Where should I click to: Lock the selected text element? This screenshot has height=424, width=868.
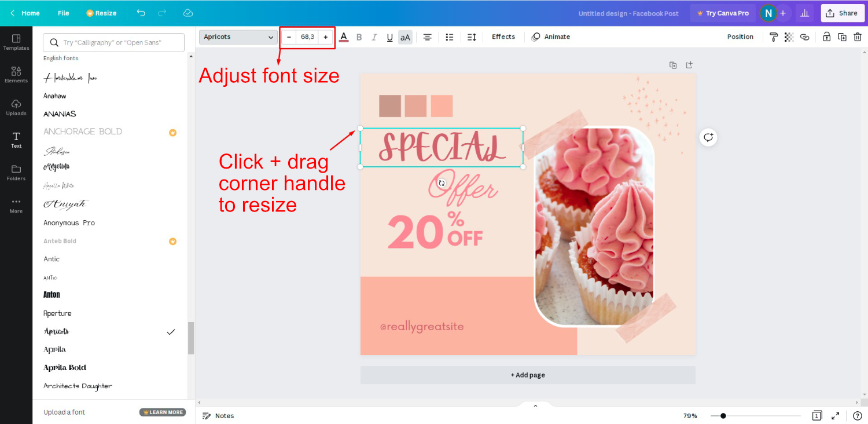(x=826, y=36)
